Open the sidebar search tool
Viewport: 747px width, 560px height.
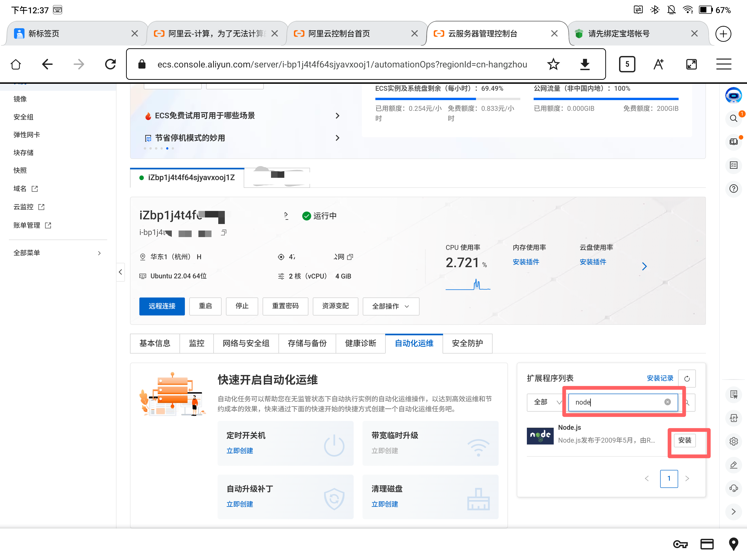(733, 119)
